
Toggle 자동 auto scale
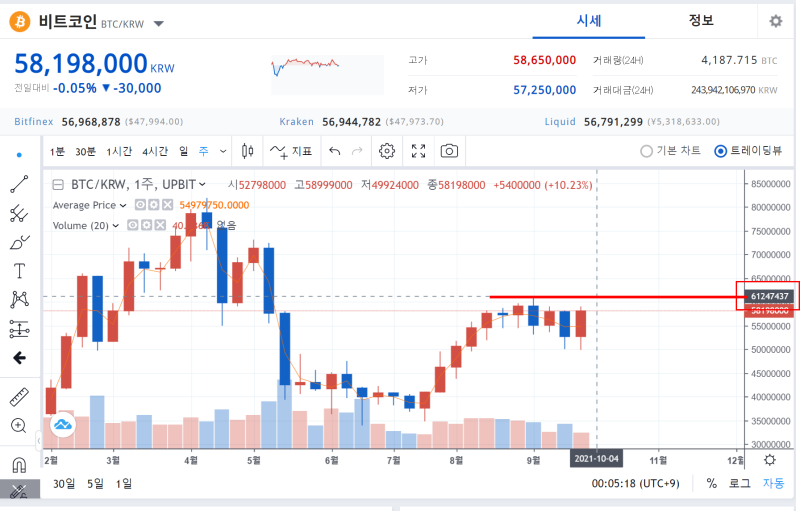[773, 483]
